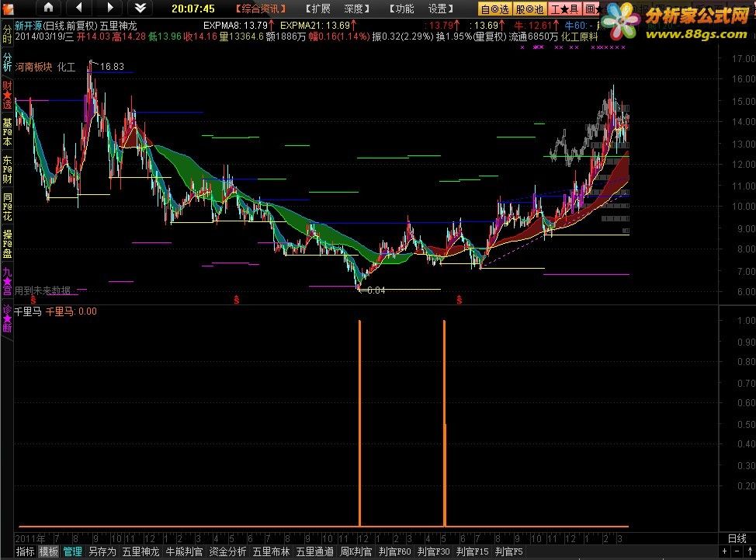The height and width of the screenshot is (560, 756).
Task: Open the 诊★断 sidebar tab
Action: tap(7, 318)
